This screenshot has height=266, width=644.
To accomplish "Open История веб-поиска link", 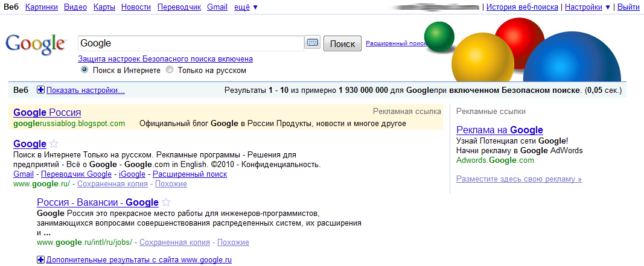I will [x=522, y=7].
